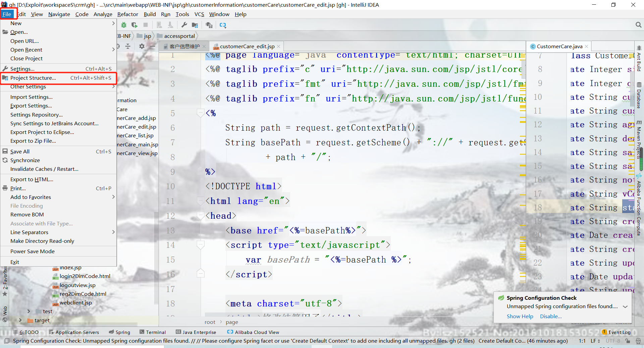The height and width of the screenshot is (348, 644).
Task: Click the SDK/run-anything toolbar icon beside Project Structure
Action: [x=209, y=25]
